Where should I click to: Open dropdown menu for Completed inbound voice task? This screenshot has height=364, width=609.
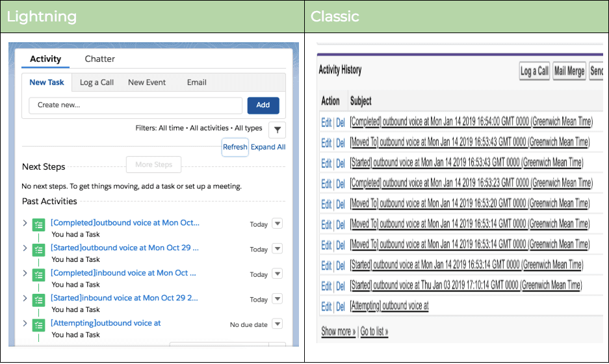tap(277, 274)
